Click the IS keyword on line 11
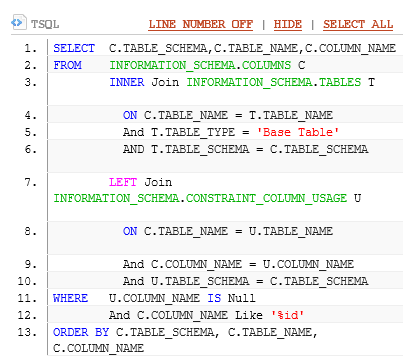The image size is (414, 361). click(x=214, y=298)
